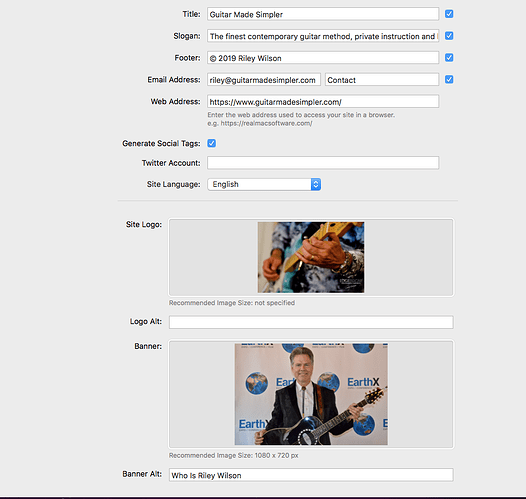
Task: Click the Site Language stepper arrows
Action: (x=316, y=184)
